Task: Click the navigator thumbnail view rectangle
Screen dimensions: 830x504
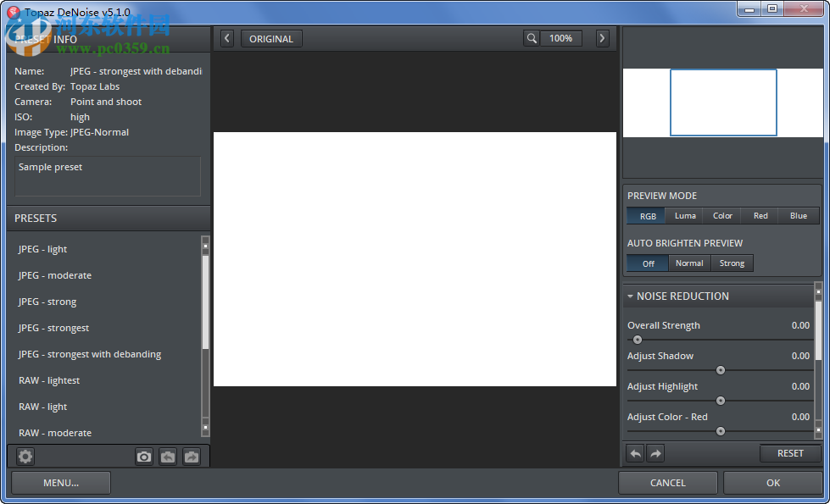Action: click(x=723, y=102)
